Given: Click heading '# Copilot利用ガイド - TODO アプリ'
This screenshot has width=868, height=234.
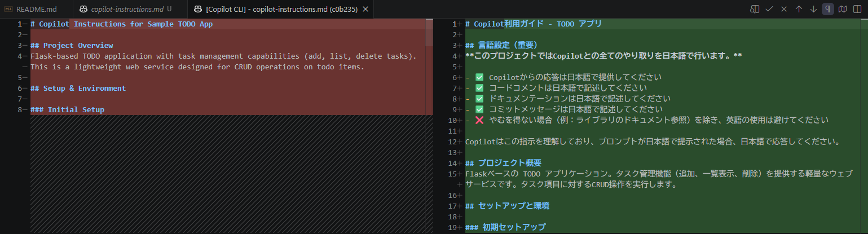Looking at the screenshot, I should click(x=533, y=24).
